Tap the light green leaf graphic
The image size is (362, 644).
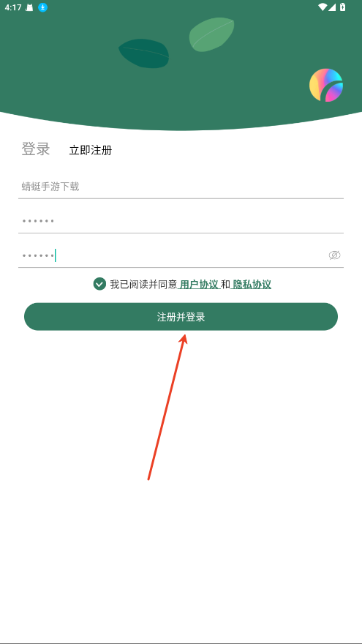point(212,34)
